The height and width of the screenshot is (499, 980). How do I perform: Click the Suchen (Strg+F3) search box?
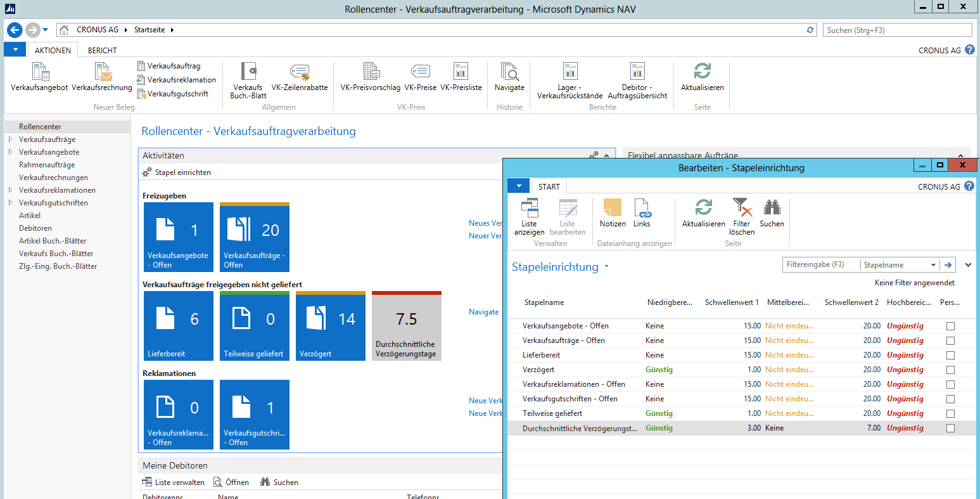pyautogui.click(x=898, y=30)
